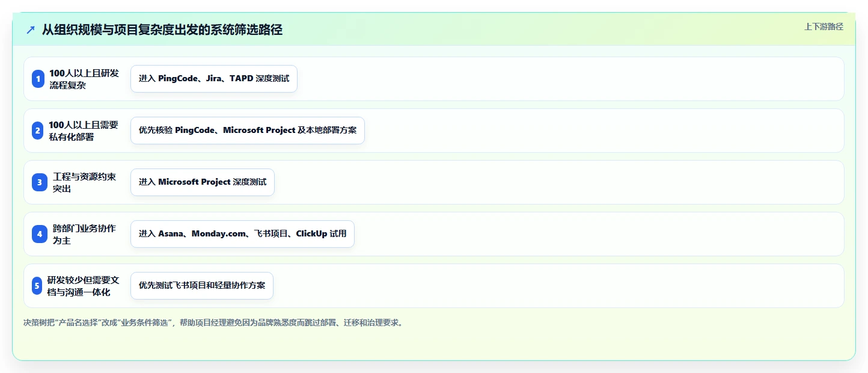
Task: Click the arrow icon beside the title
Action: click(31, 29)
